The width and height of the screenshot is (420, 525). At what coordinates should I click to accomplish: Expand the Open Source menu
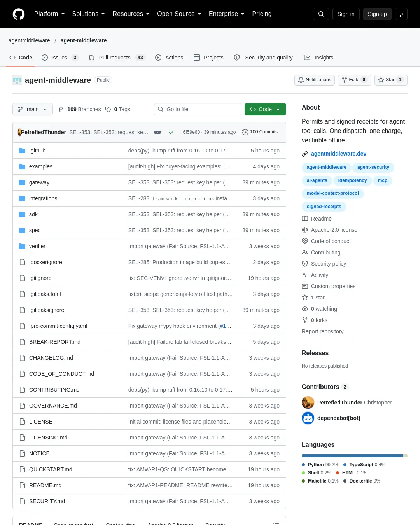(179, 14)
